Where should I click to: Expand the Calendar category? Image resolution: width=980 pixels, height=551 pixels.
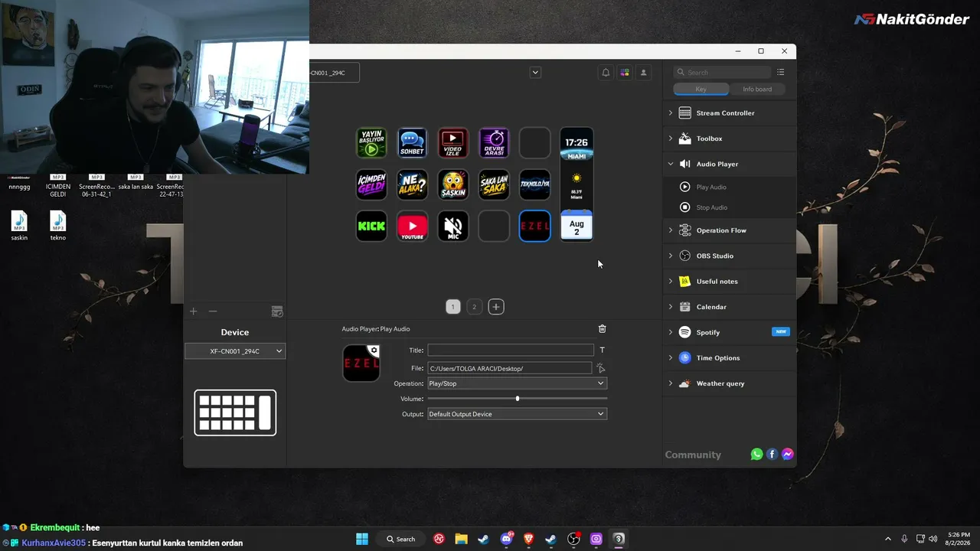[729, 307]
